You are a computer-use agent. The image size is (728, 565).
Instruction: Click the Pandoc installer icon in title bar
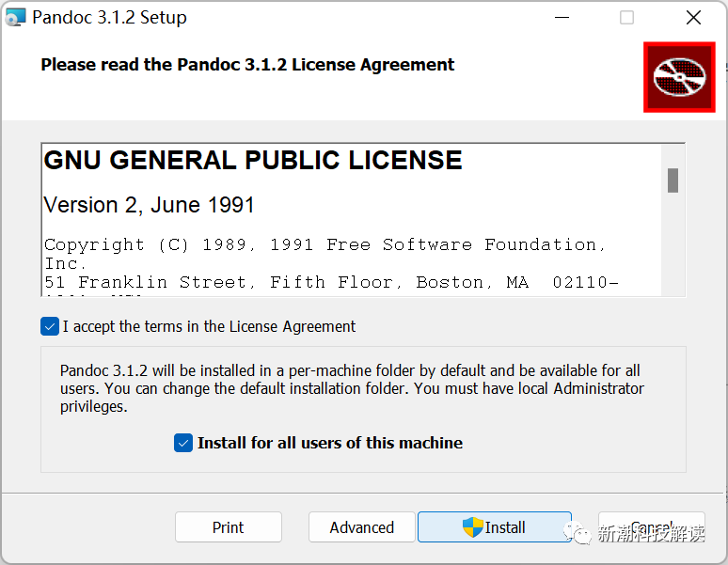pyautogui.click(x=15, y=17)
